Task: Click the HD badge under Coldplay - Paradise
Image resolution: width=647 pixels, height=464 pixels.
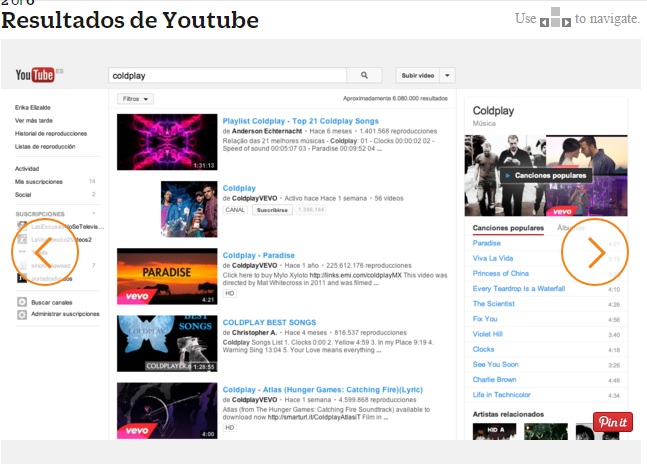Action: pyautogui.click(x=230, y=293)
